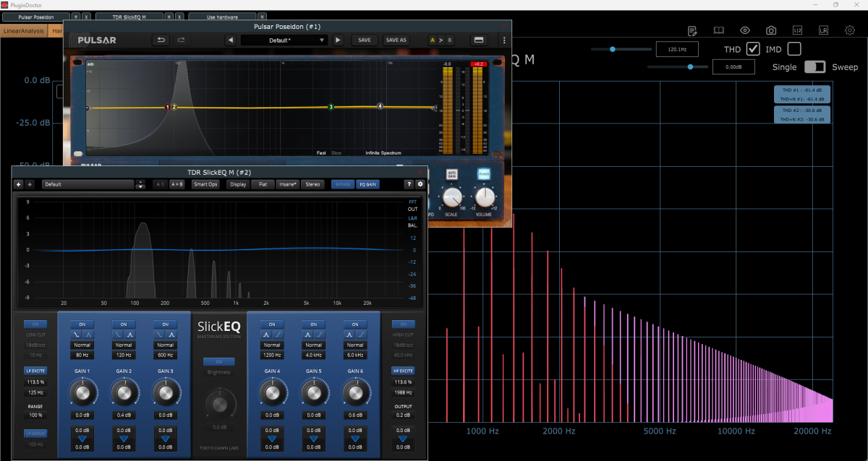Viewport: 868px width, 461px height.
Task: Open SlickEQ Default preset selector
Action: coord(88,184)
